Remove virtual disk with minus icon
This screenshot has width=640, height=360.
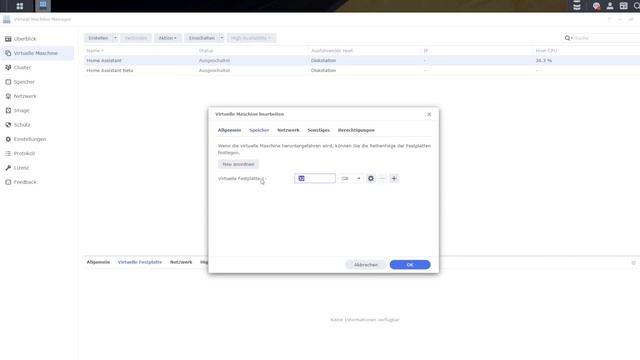click(x=382, y=178)
